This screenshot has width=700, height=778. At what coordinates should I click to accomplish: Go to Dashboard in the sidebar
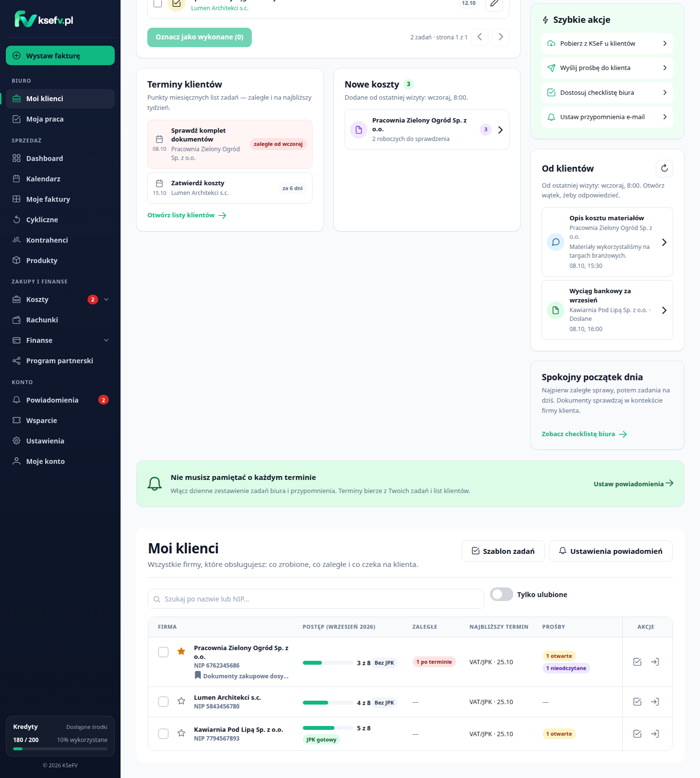tap(60, 159)
